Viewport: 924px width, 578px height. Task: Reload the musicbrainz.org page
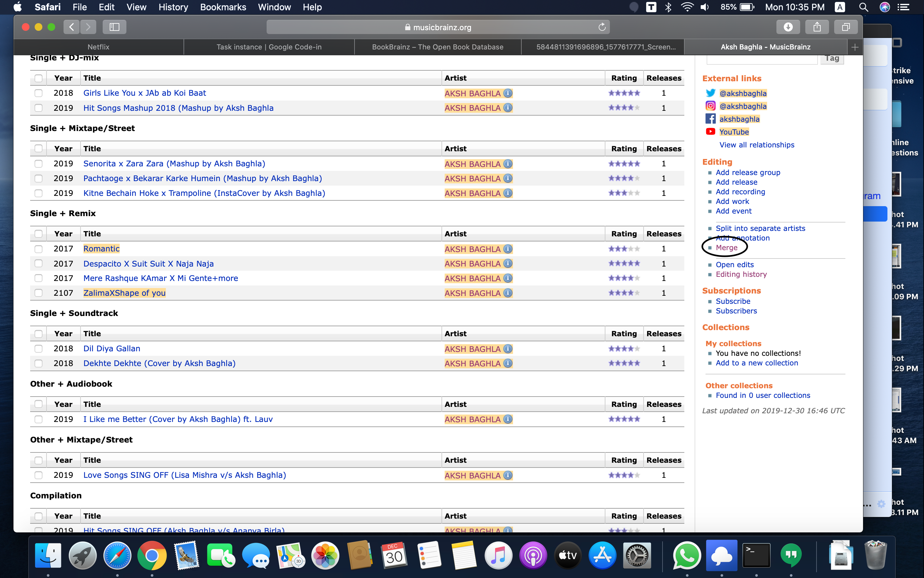[602, 27]
